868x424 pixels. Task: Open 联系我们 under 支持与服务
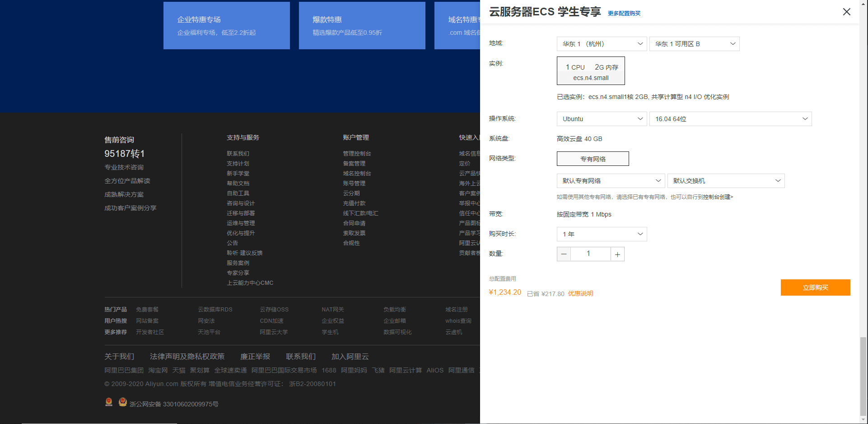pyautogui.click(x=238, y=154)
